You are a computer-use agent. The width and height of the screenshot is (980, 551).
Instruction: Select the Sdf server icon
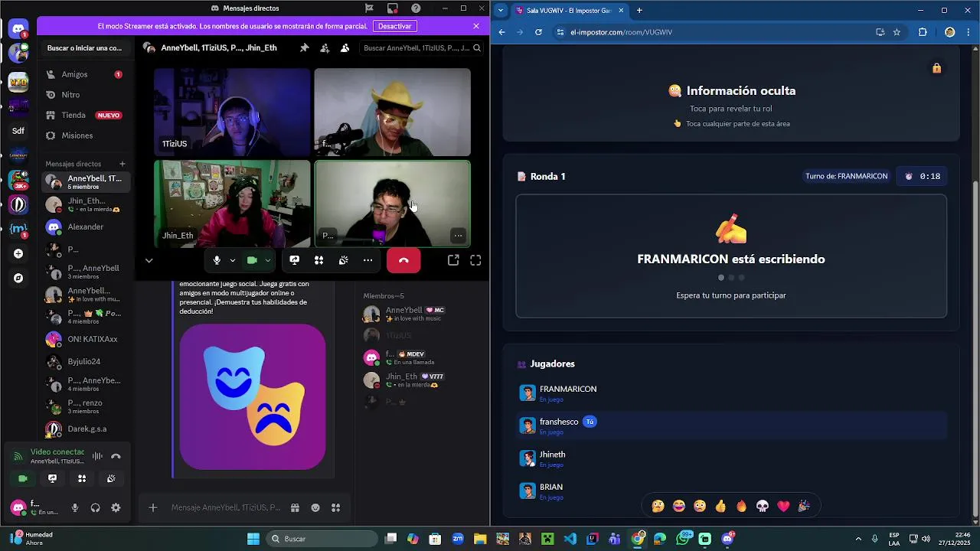tap(18, 131)
